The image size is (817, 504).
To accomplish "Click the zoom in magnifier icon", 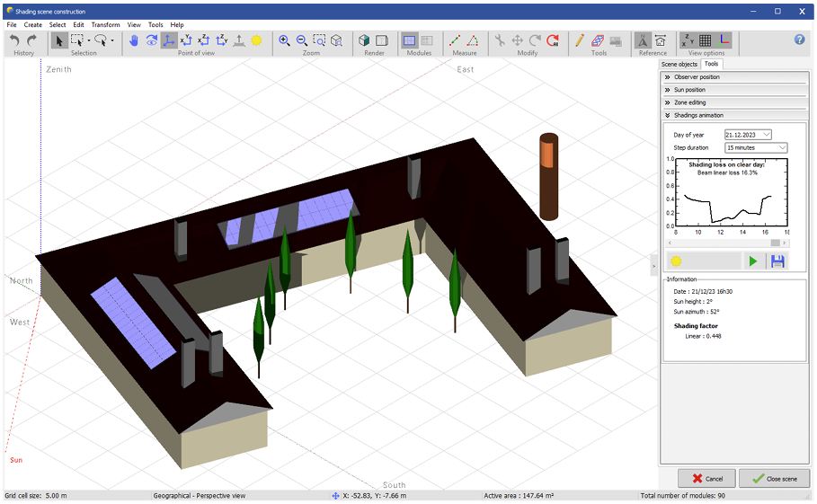I will [x=285, y=40].
